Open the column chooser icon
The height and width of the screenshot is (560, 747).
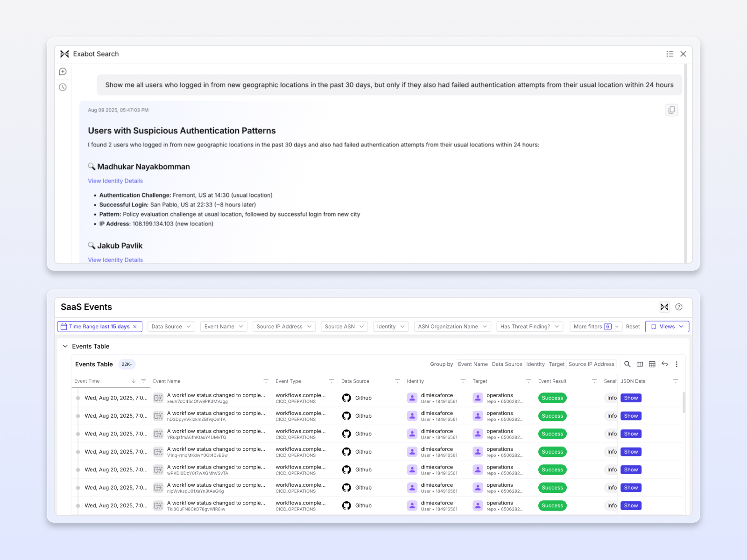click(640, 364)
